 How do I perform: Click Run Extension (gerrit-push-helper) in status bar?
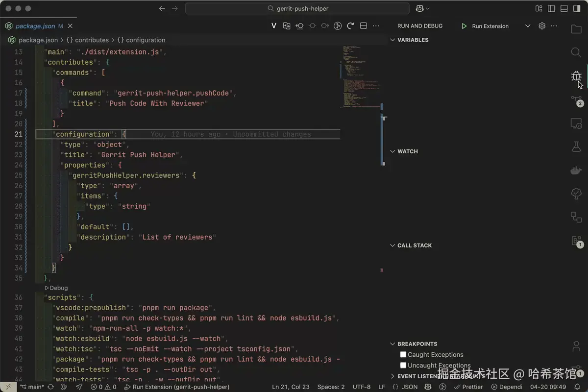point(177,387)
